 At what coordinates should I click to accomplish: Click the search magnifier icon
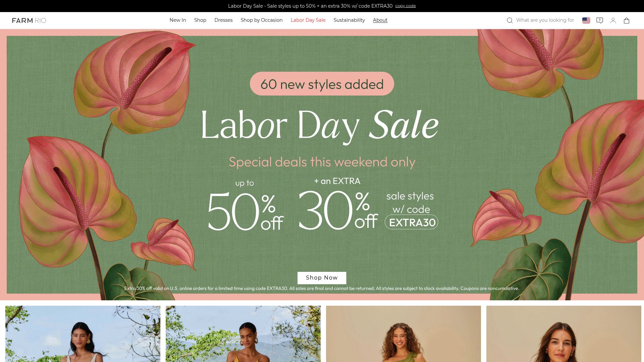pos(509,20)
